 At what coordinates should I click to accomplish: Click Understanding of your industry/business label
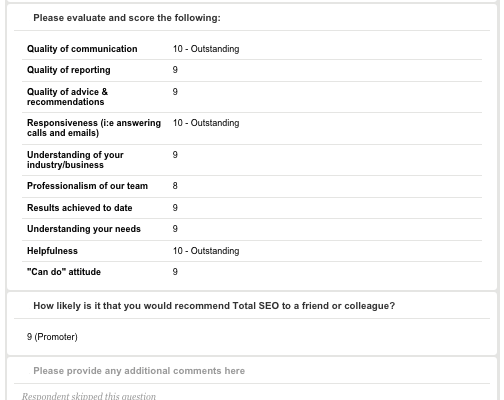point(75,160)
